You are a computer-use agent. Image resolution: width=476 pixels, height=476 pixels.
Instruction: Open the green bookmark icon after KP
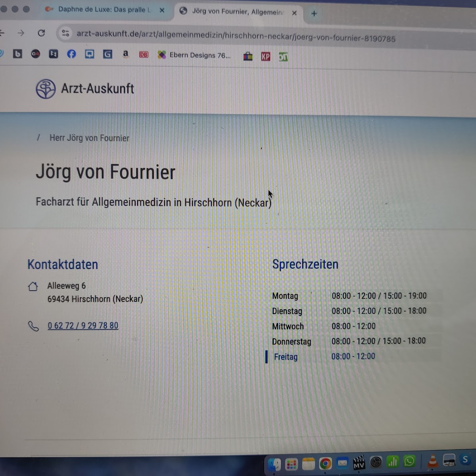coord(283,57)
